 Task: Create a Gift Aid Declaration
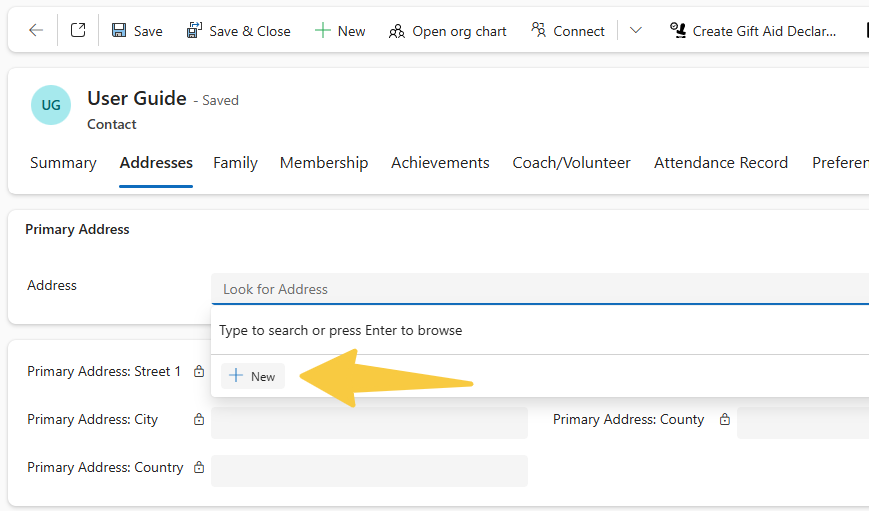[x=753, y=31]
